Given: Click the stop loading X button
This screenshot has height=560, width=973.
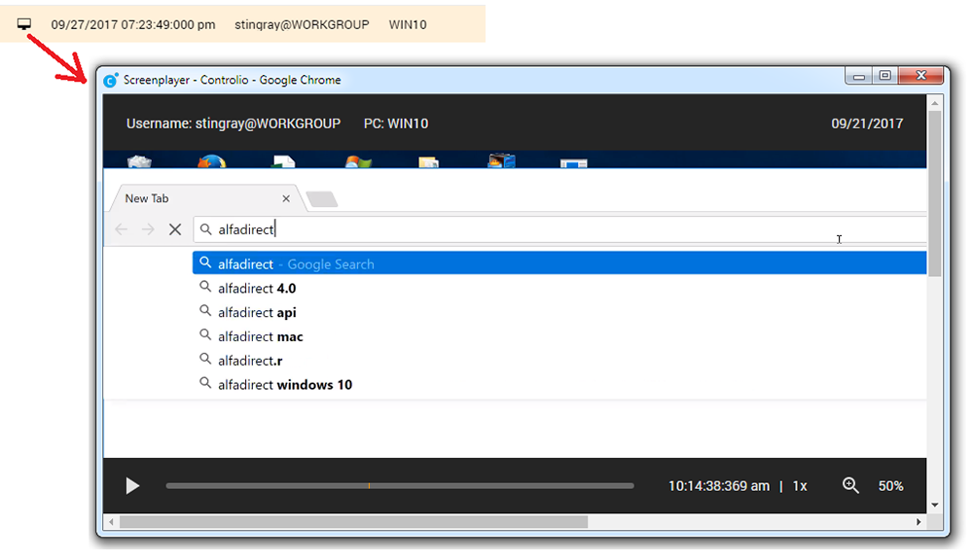Looking at the screenshot, I should [175, 229].
